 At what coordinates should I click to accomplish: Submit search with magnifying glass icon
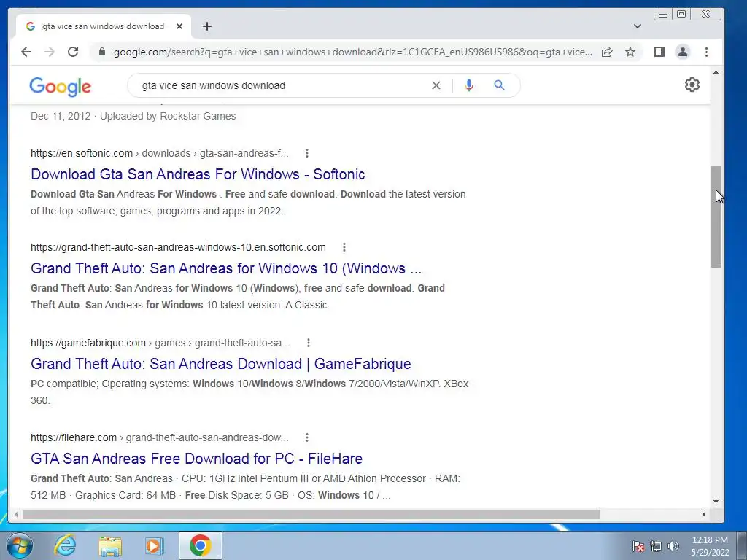pos(499,85)
